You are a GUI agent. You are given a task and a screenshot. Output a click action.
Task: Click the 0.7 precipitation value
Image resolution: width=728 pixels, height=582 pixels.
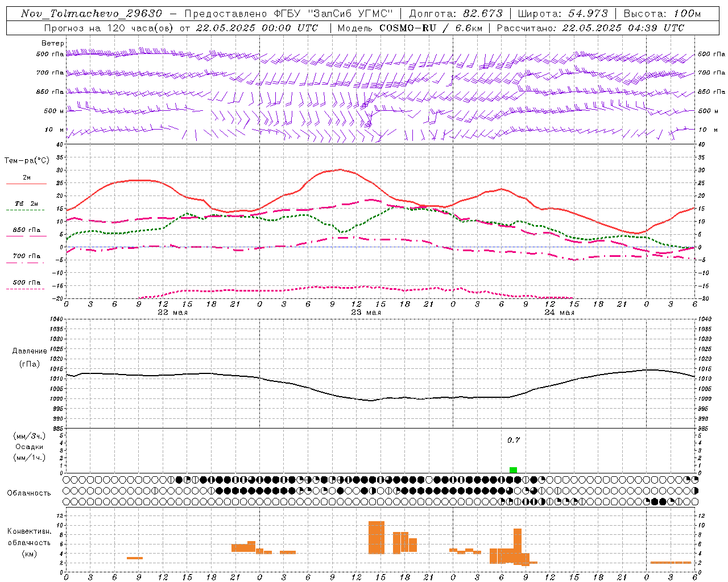pos(514,440)
